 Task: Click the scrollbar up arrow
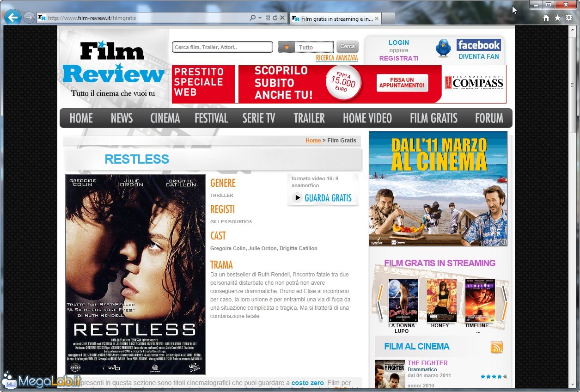573,30
